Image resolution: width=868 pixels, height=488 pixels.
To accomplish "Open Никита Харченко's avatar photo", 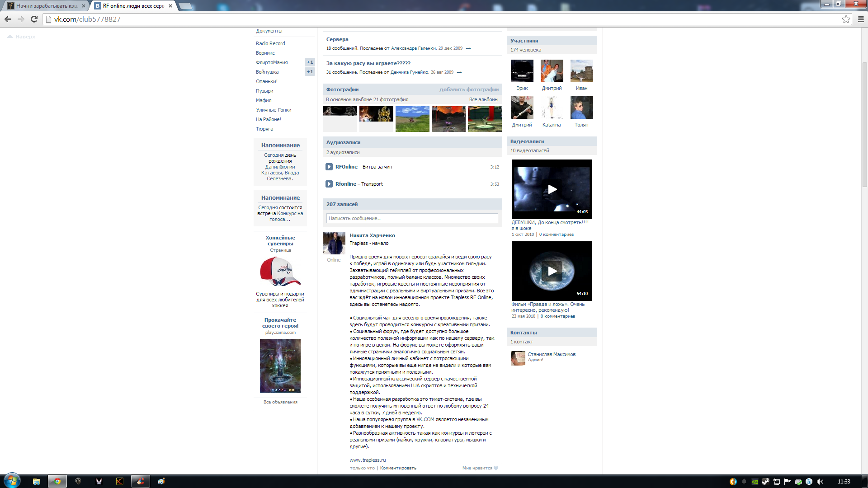I will [x=334, y=244].
